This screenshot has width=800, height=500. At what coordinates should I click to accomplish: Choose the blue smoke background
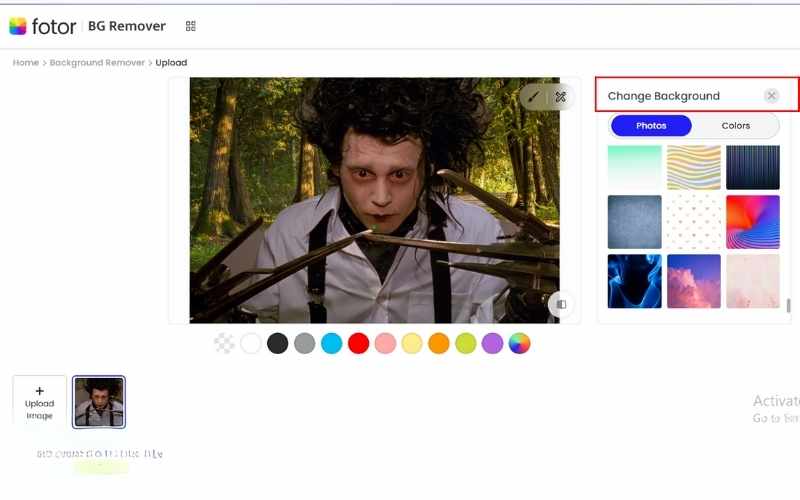634,281
